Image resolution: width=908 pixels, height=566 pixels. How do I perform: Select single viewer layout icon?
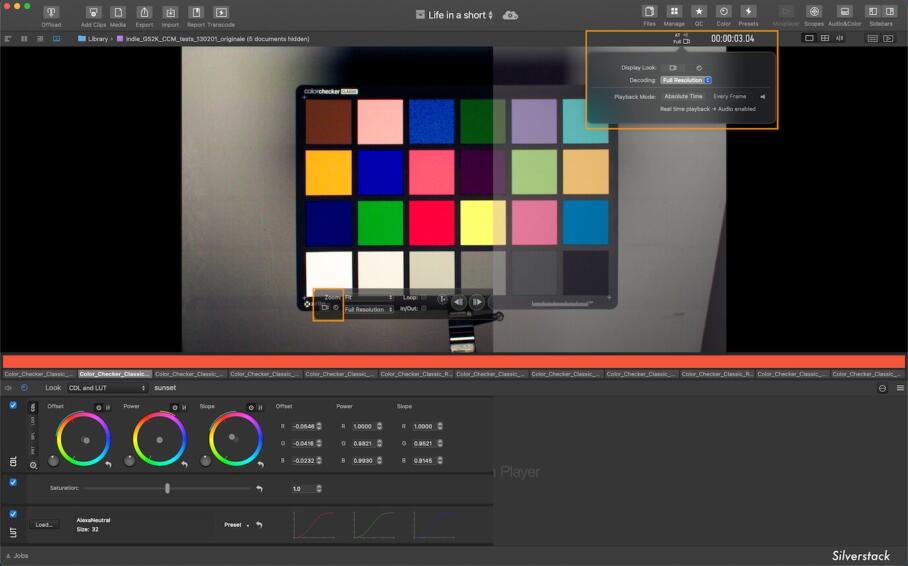tap(809, 38)
